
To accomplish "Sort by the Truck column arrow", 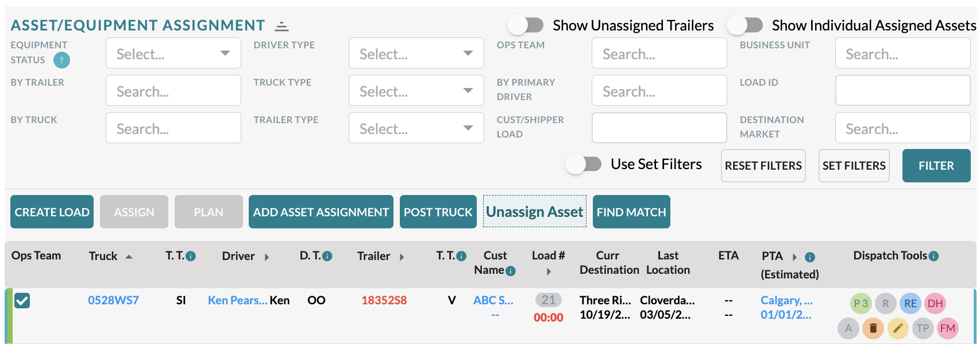I will [129, 257].
